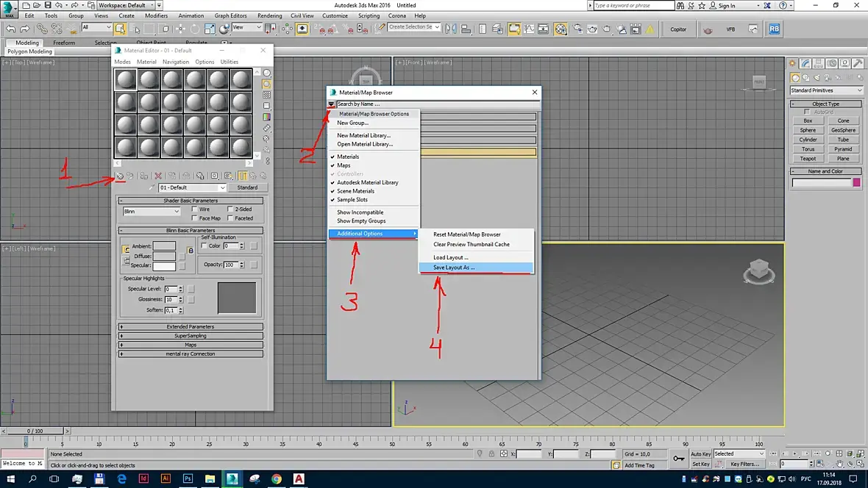868x488 pixels.
Task: Click the Select Object tool in main toolbar
Action: click(x=120, y=29)
